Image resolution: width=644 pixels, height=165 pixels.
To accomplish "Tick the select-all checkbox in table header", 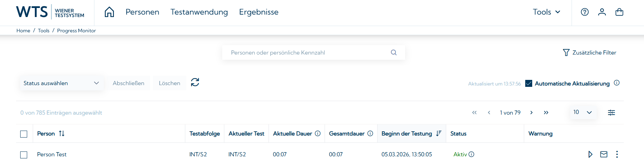I will [24, 134].
